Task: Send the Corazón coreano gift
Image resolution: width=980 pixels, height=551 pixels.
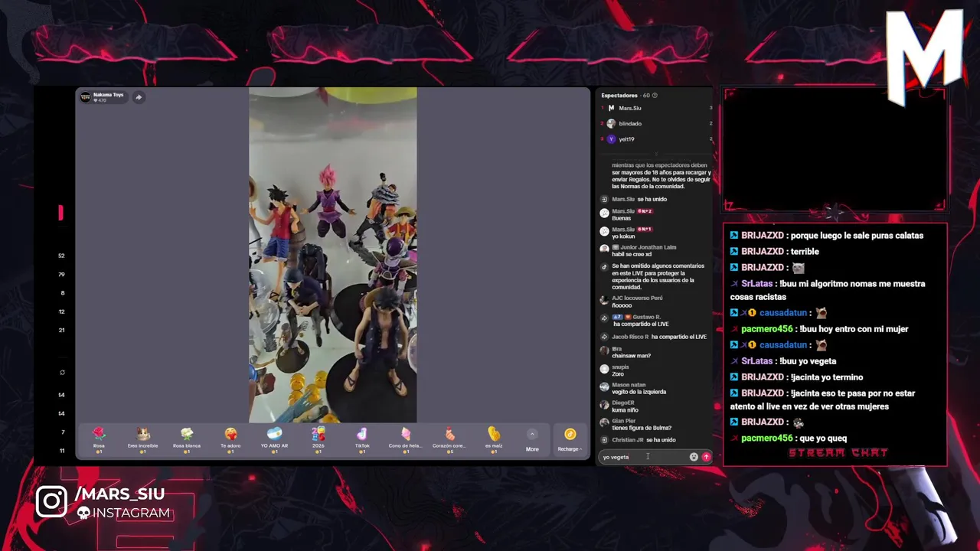Action: click(449, 440)
